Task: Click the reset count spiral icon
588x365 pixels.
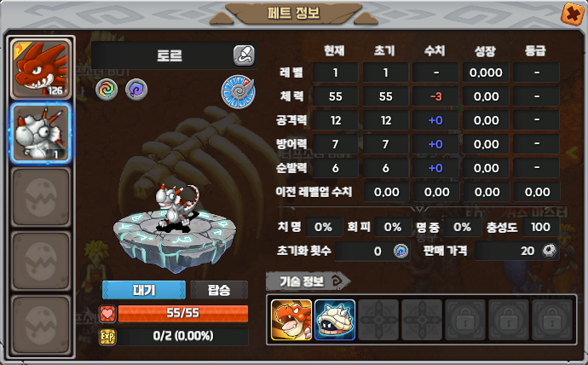Action: (x=401, y=251)
